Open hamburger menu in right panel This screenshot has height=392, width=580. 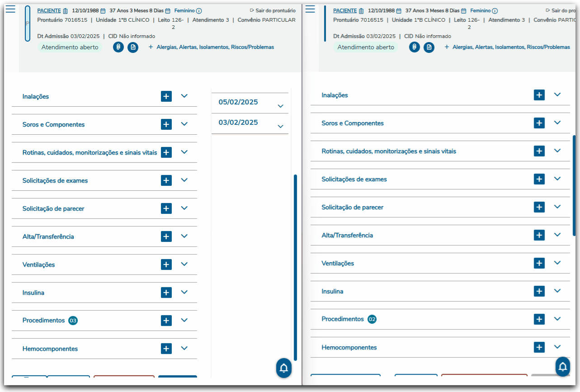tap(310, 9)
